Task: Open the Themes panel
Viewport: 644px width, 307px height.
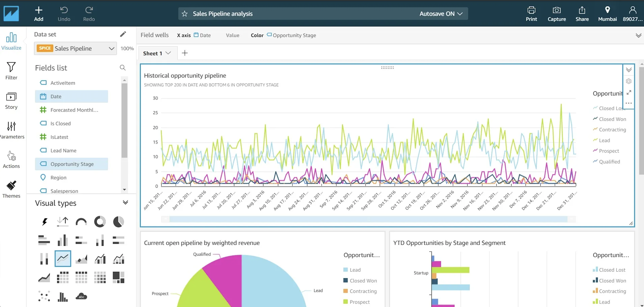Action: pyautogui.click(x=11, y=189)
